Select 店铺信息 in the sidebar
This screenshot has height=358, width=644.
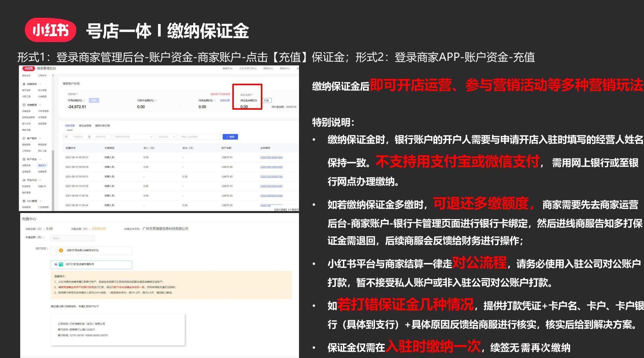tap(26, 111)
